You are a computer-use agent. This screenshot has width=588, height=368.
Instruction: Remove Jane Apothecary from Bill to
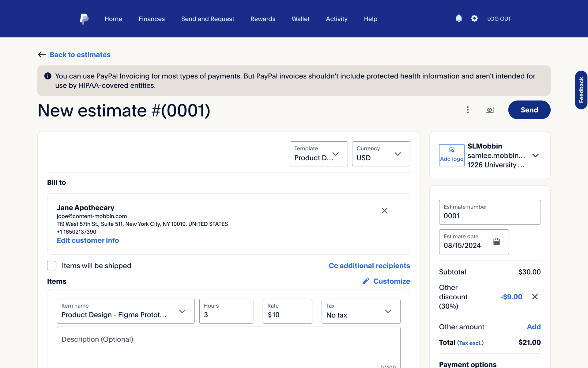point(385,211)
